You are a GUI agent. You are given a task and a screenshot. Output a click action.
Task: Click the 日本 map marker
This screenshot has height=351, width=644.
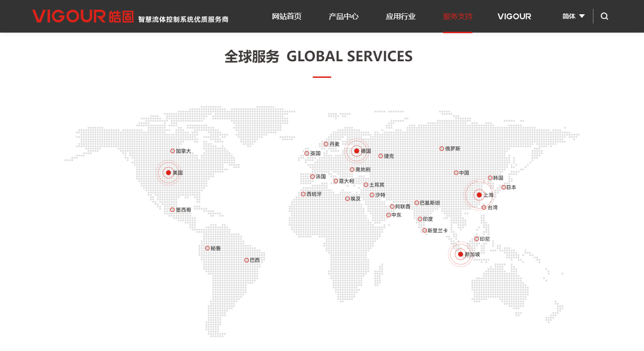click(504, 187)
